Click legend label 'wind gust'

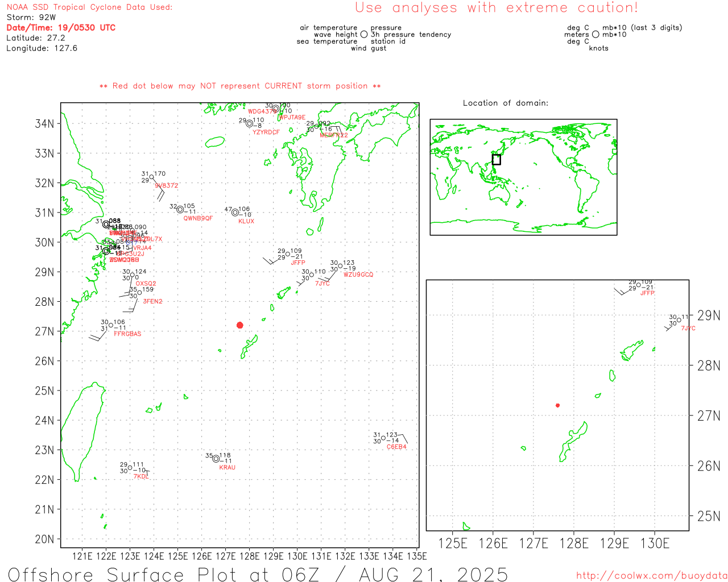point(369,48)
